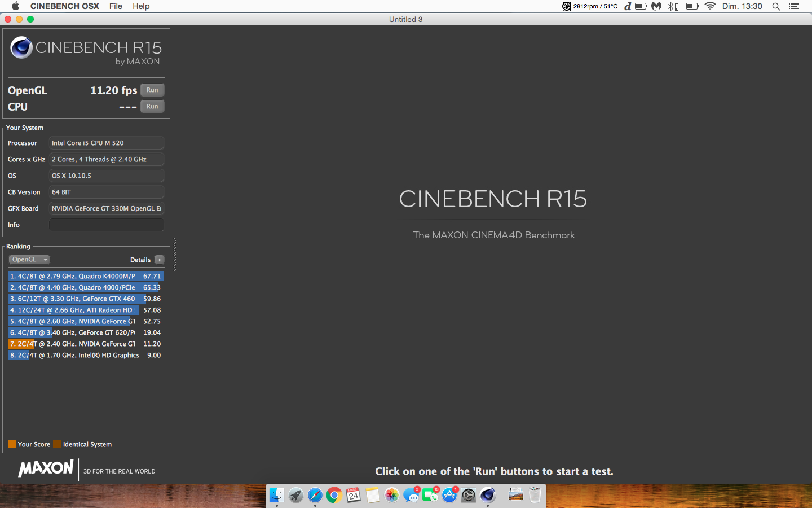Click the OpenGL 11.20 fps score

[x=114, y=90]
